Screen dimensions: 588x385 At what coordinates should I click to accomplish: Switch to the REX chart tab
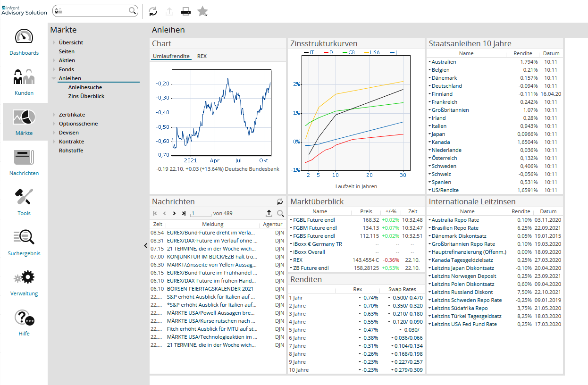[x=202, y=56]
